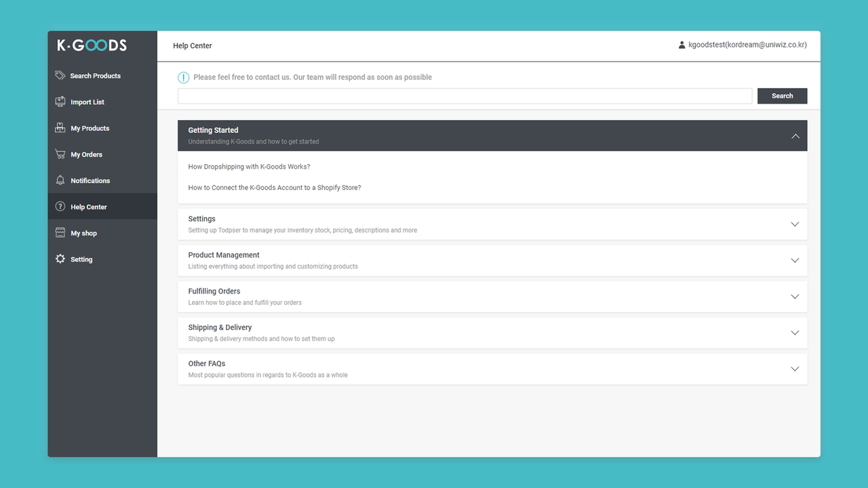This screenshot has height=488, width=868.
Task: Select the Search Products sidebar icon
Action: [x=60, y=75]
